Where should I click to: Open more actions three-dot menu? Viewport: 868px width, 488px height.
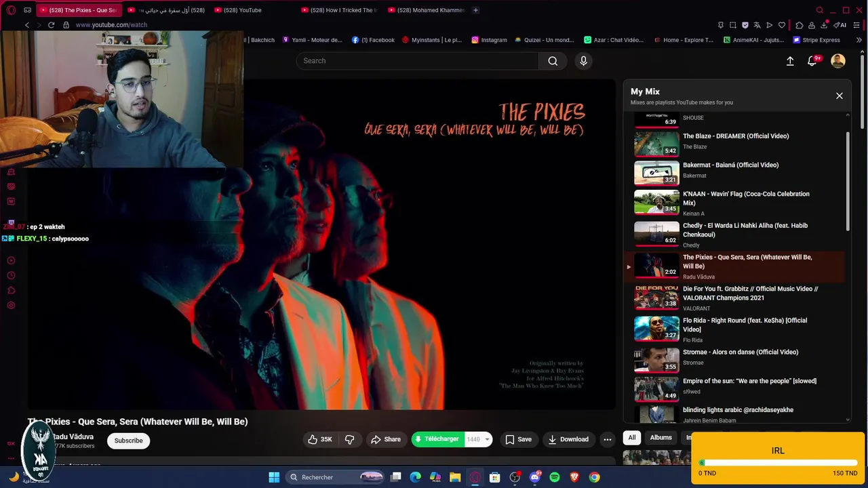tap(608, 439)
